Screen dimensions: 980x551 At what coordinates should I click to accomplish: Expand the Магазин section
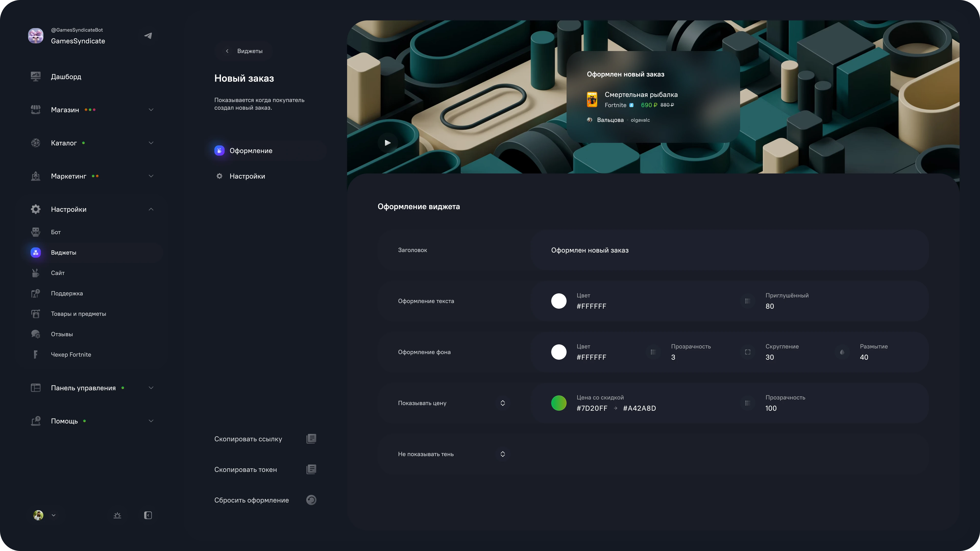click(x=151, y=109)
